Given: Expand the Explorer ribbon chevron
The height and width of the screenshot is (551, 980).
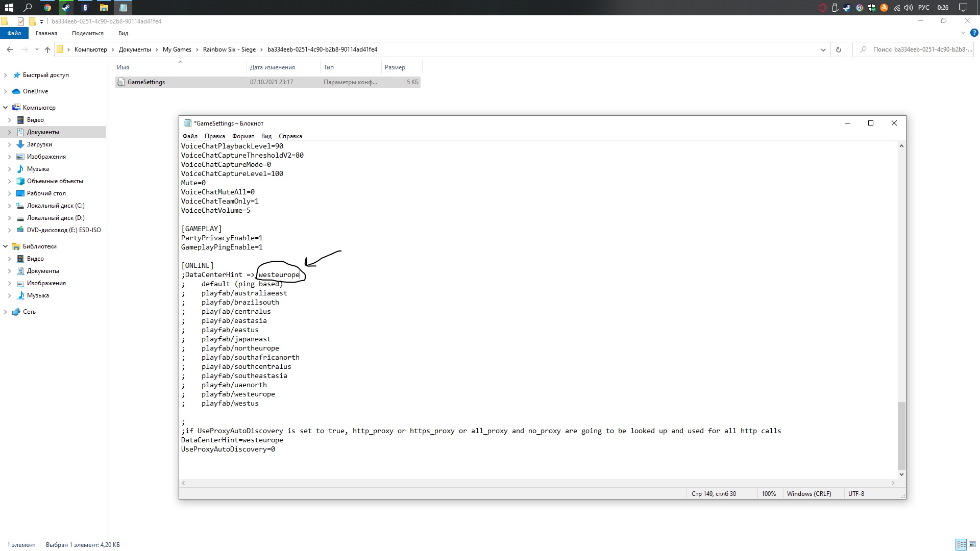Looking at the screenshot, I should [963, 33].
